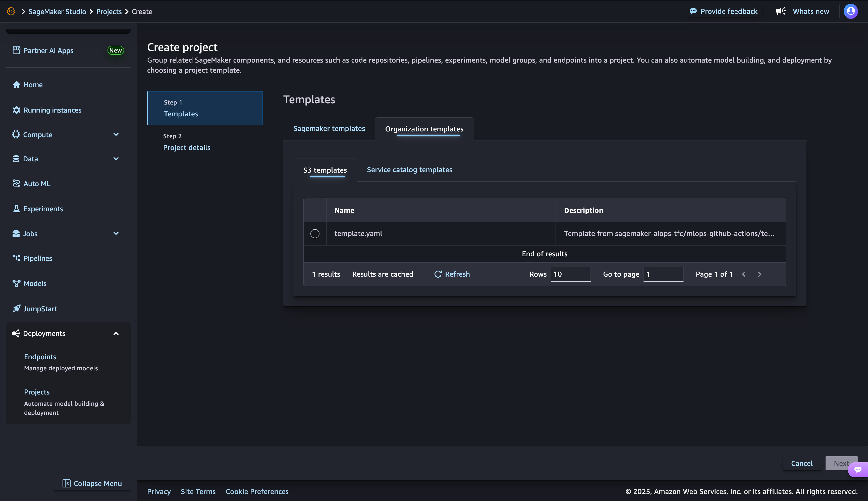Switch to Sagemaker templates tab

(x=329, y=129)
